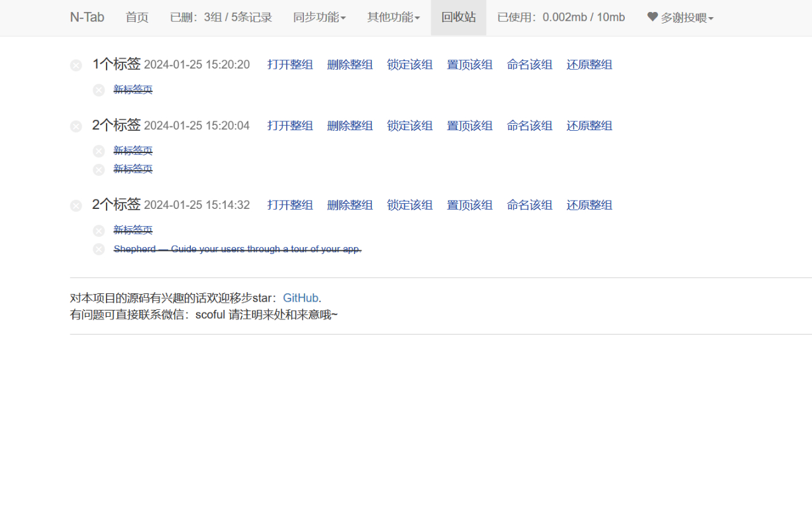Open the Shepherd tour page link
Image resolution: width=812 pixels, height=508 pixels.
[x=237, y=249]
